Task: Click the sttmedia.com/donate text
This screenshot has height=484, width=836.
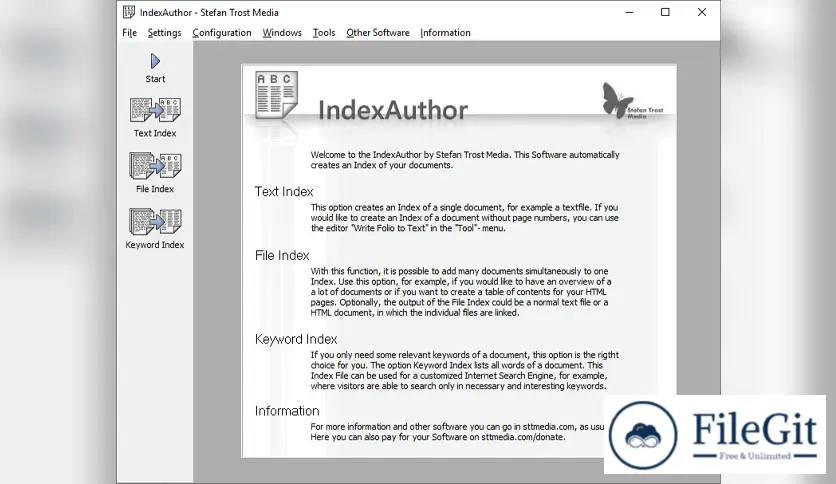Action: tap(522, 437)
